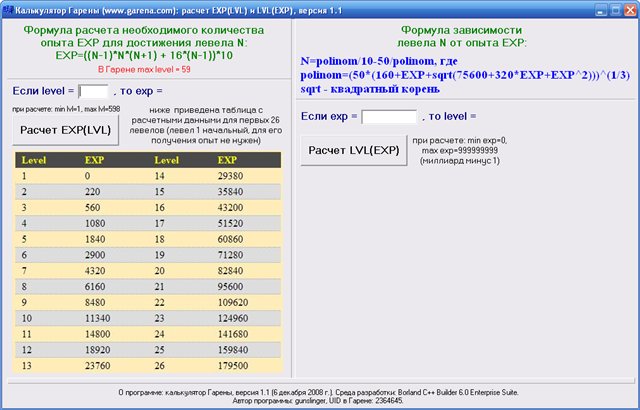Viewport: 640px width, 410px height.
Task: Select EXP value 35840 in table
Action: pos(230,192)
